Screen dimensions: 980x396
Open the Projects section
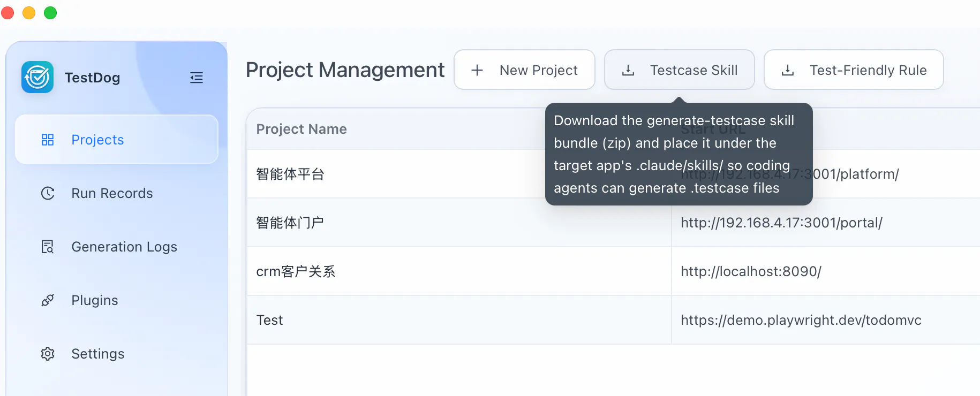pos(117,139)
